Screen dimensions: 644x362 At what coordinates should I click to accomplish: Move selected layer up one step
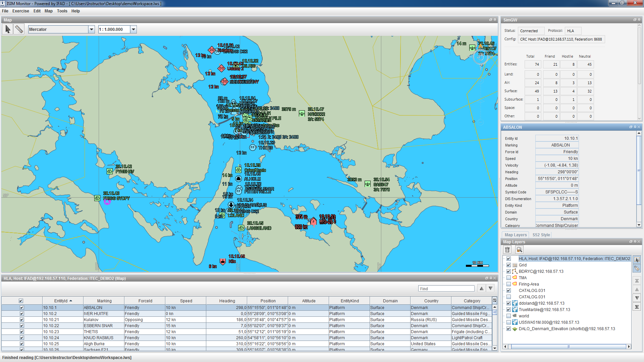pyautogui.click(x=637, y=289)
